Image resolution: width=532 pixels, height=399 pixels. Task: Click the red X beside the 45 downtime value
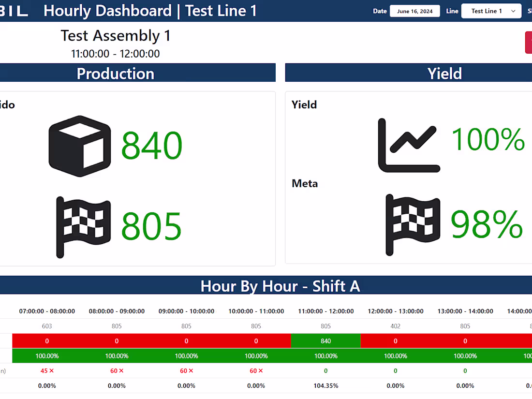[x=52, y=370]
